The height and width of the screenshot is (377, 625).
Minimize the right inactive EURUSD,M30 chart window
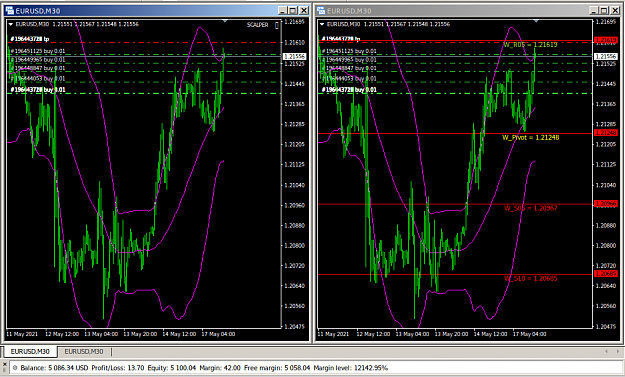594,10
